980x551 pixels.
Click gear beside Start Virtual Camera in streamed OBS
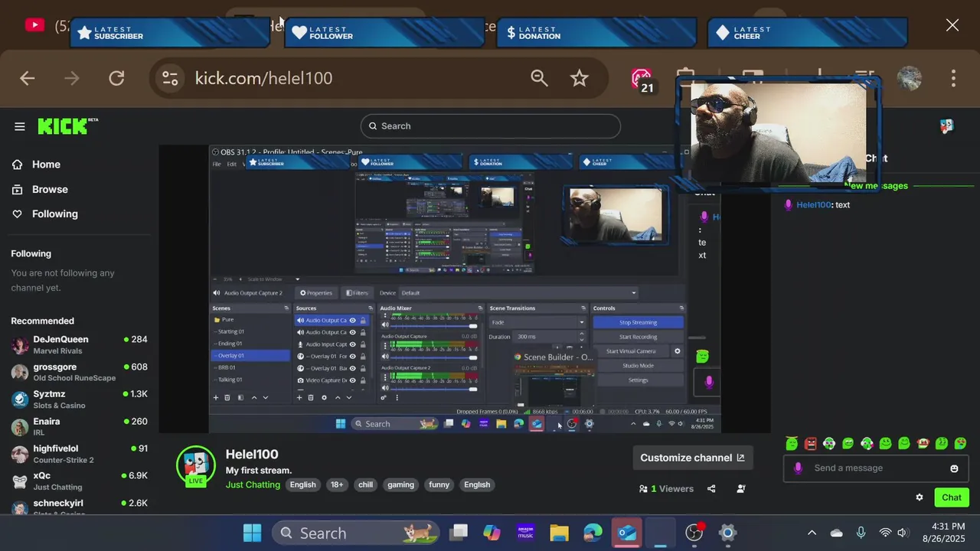(x=677, y=351)
